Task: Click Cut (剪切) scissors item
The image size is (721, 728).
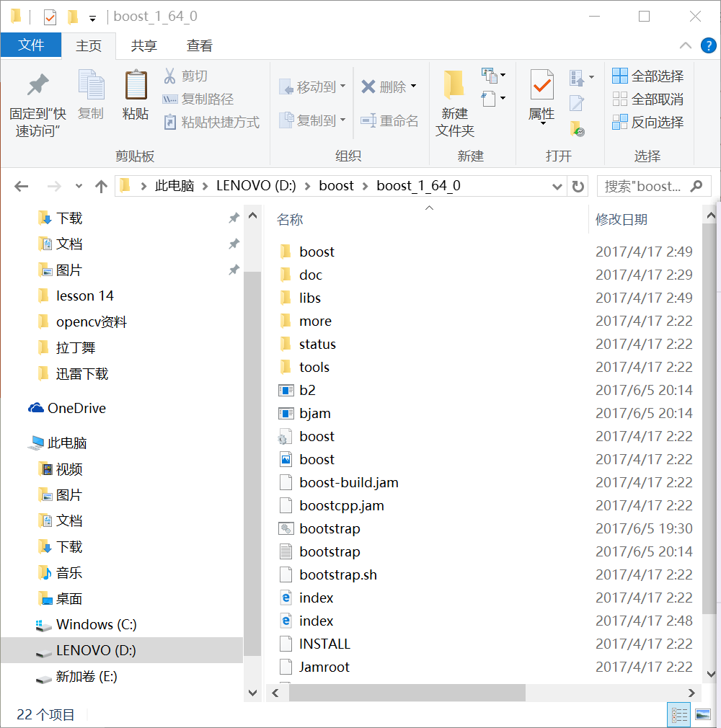Action: point(185,76)
